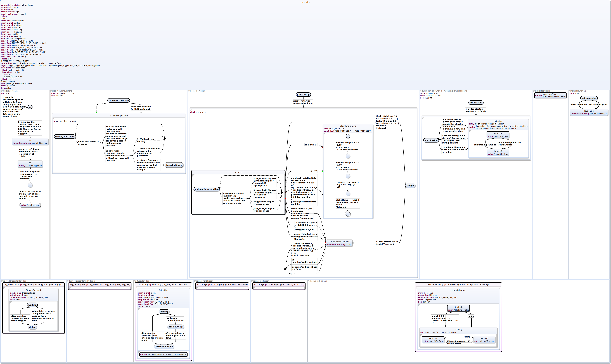
Task: Collapse the "actuate top flipper" region
Action: coord(252,281)
